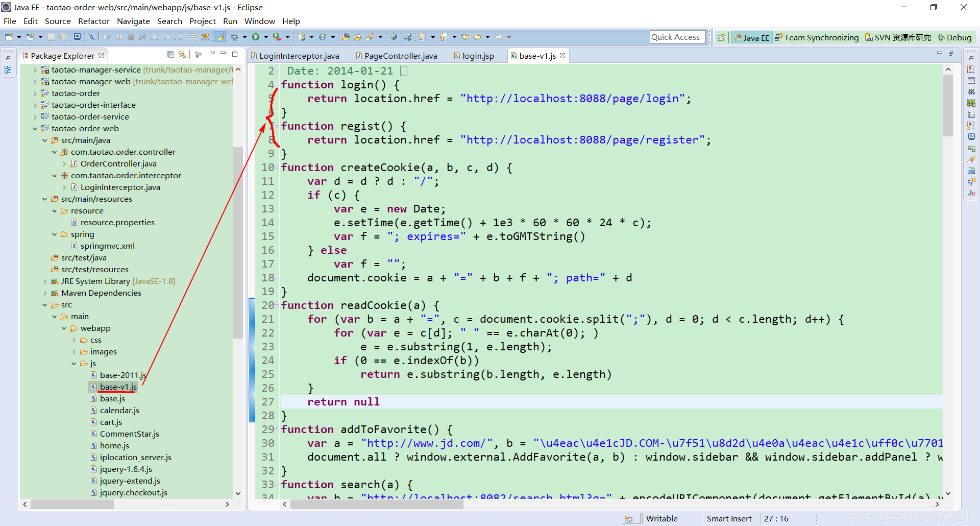The width and height of the screenshot is (980, 526).
Task: Collapse the taotao-order-web project
Action: coord(35,129)
